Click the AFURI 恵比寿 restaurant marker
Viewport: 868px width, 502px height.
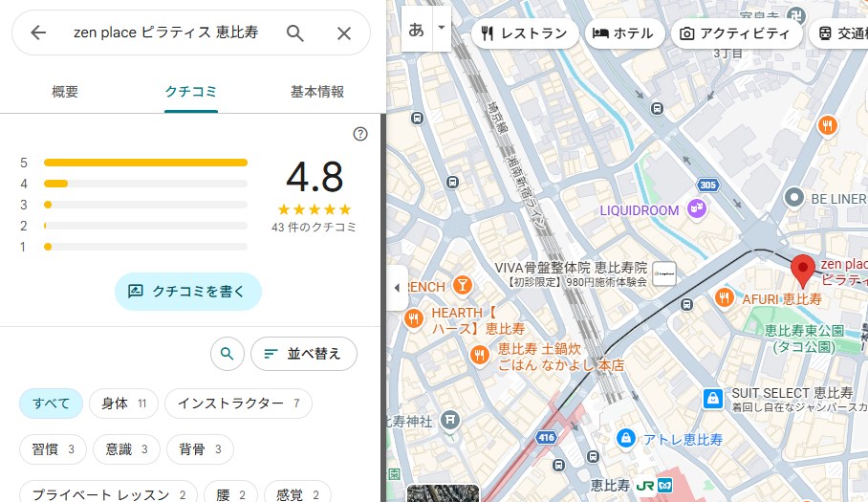tap(726, 298)
